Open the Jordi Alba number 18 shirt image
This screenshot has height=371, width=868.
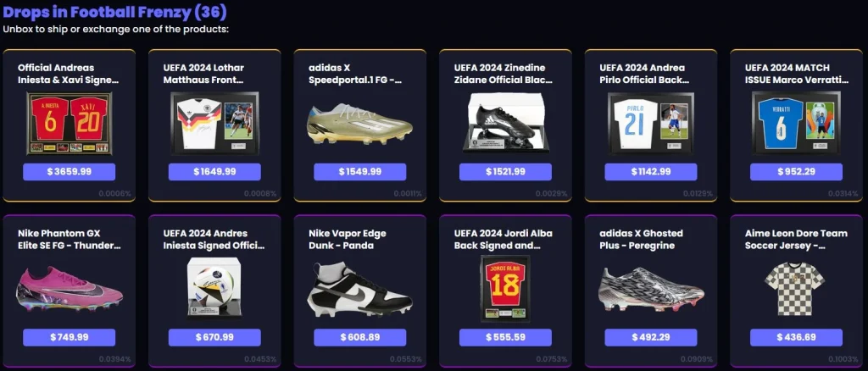[505, 288]
